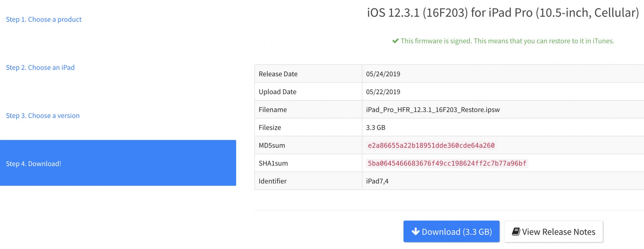Click the Upload Date value 05/22/2019

(x=383, y=92)
